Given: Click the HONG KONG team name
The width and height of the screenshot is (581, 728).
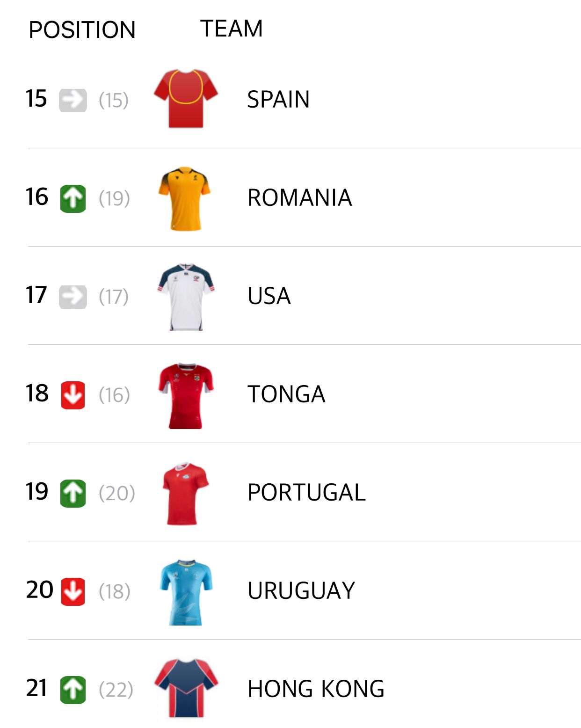Looking at the screenshot, I should tap(316, 689).
